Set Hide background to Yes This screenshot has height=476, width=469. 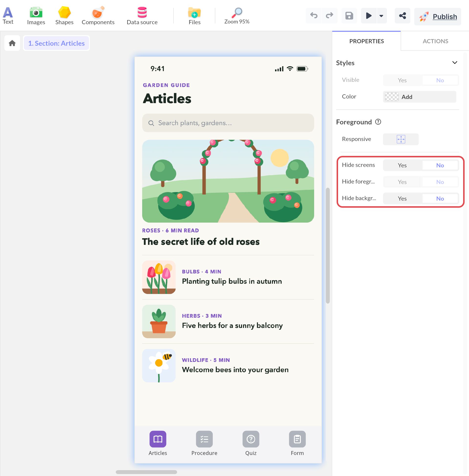[x=402, y=199]
